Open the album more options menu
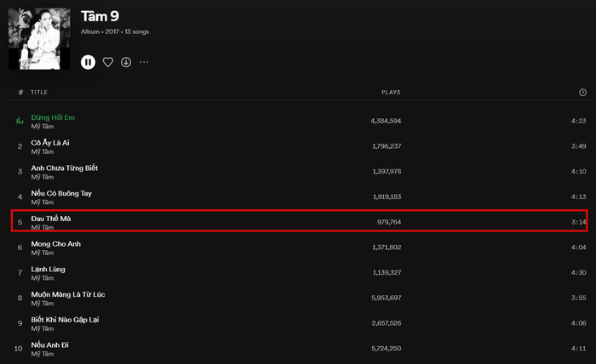The height and width of the screenshot is (364, 596). click(x=144, y=62)
